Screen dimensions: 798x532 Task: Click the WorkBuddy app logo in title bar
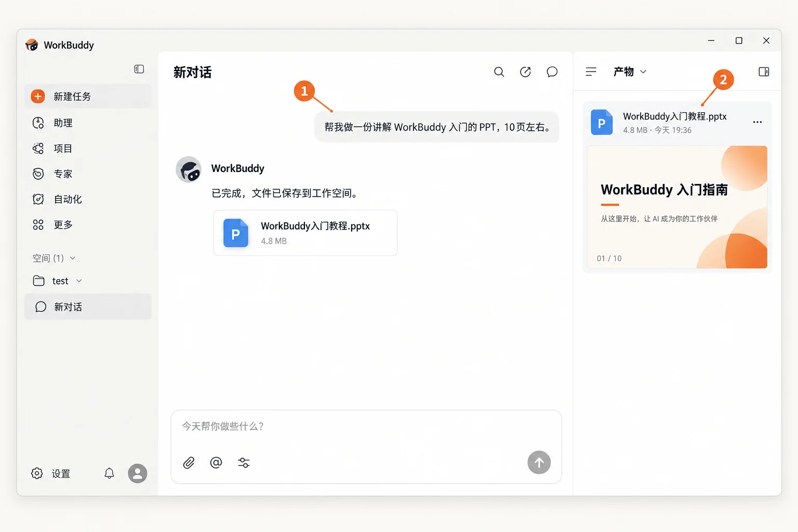(32, 45)
